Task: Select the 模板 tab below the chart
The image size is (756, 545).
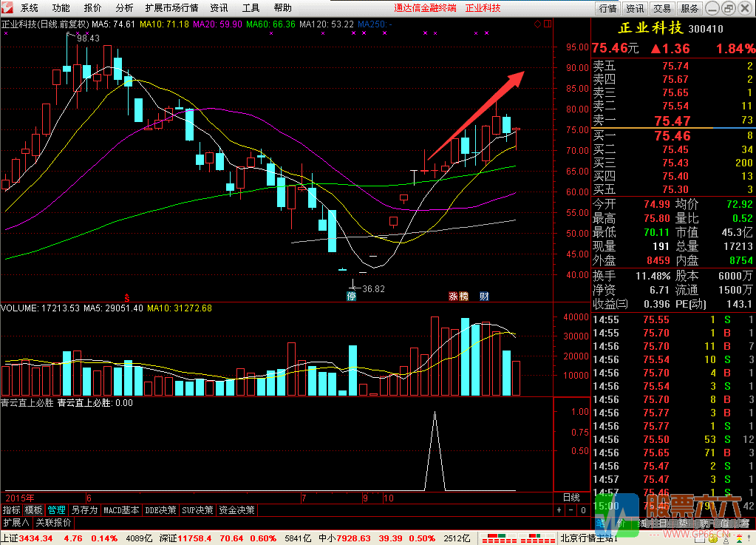Action: [x=34, y=510]
